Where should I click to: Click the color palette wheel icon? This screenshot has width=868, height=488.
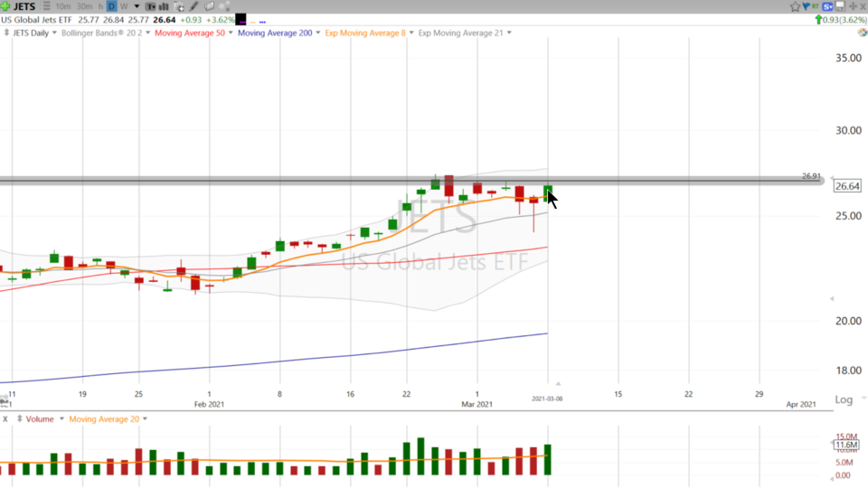863,33
